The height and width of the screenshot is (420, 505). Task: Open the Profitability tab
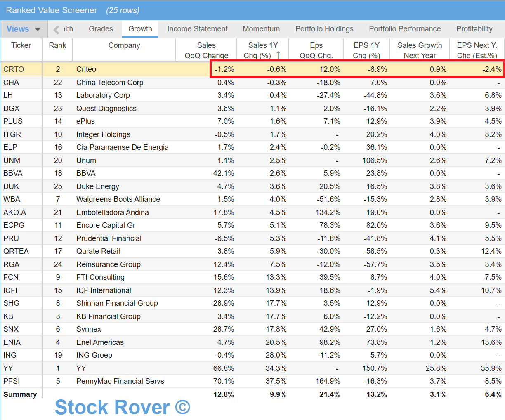(x=474, y=29)
